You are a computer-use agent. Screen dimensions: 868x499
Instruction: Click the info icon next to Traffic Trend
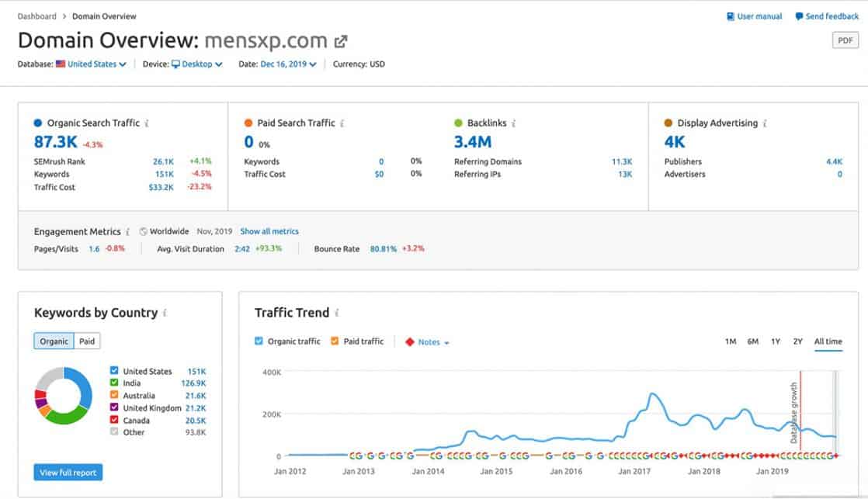pyautogui.click(x=337, y=314)
